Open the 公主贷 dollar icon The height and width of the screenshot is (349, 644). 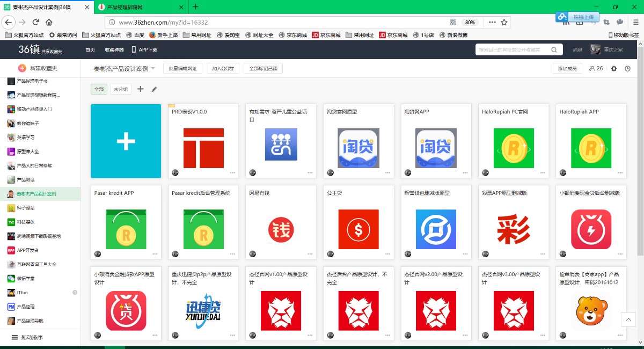coord(358,229)
